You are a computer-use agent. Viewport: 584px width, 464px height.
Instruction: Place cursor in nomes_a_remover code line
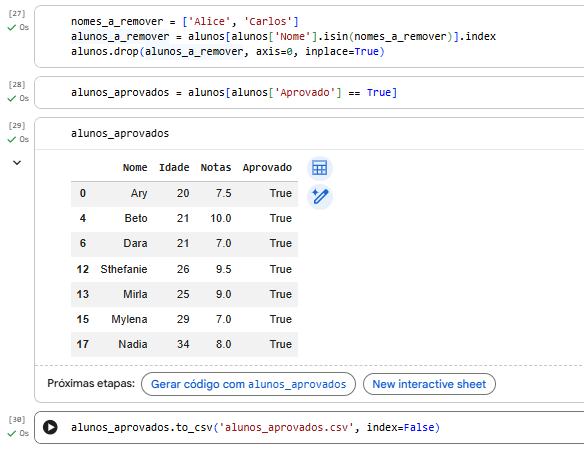click(x=185, y=22)
